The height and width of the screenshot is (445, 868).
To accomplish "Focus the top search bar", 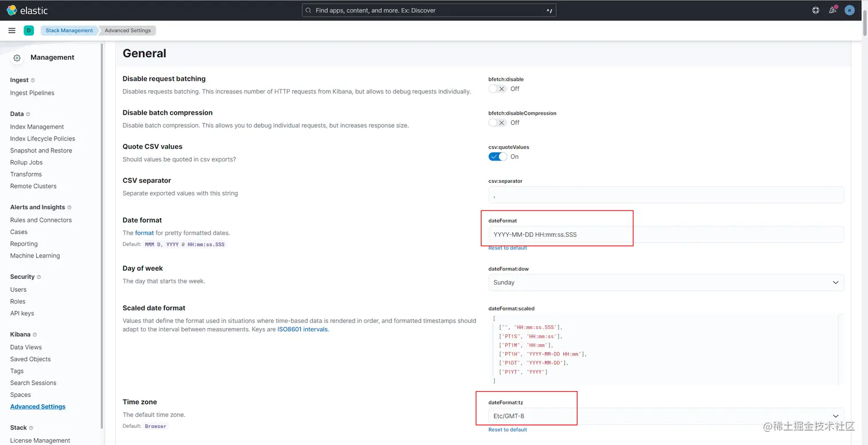I will coord(429,10).
